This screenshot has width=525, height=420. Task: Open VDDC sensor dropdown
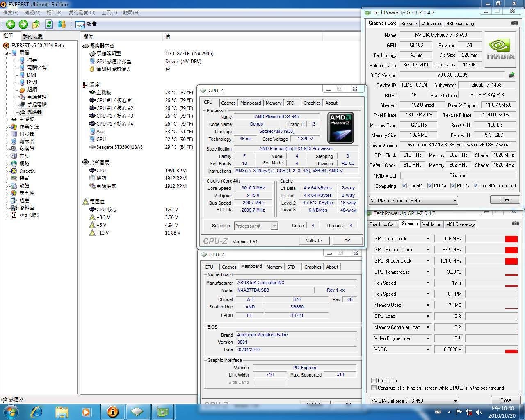[x=427, y=349]
